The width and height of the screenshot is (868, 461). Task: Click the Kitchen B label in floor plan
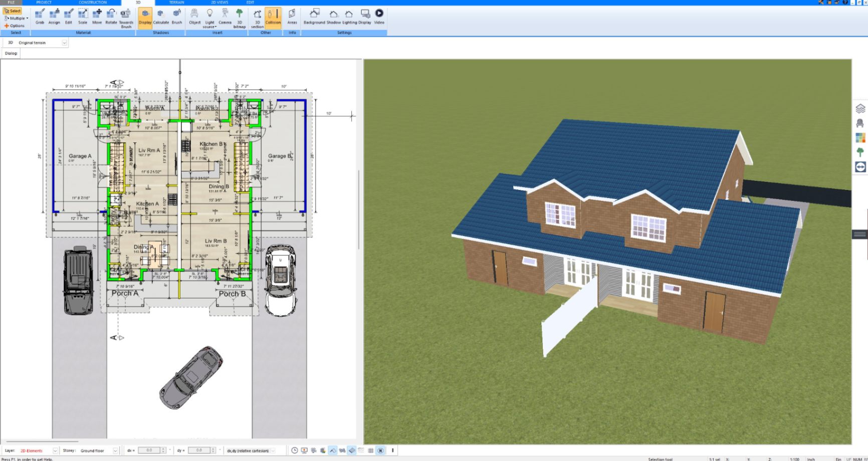click(x=211, y=144)
